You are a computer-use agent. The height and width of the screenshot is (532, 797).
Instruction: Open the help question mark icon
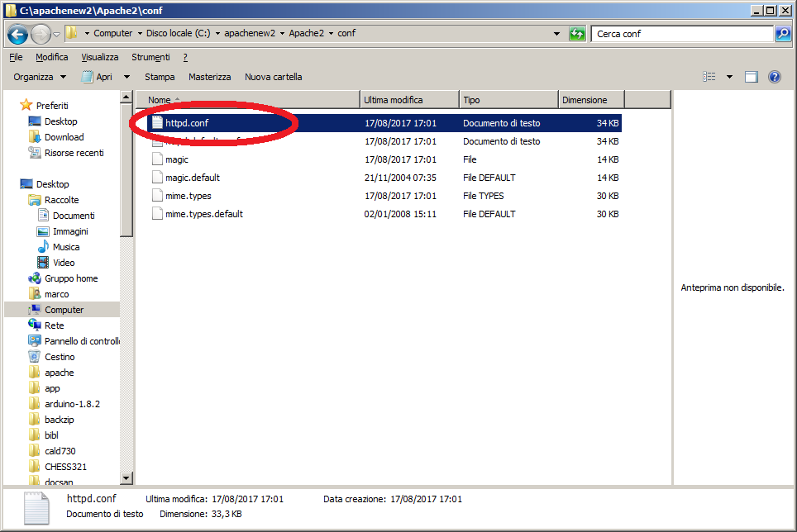pyautogui.click(x=775, y=77)
